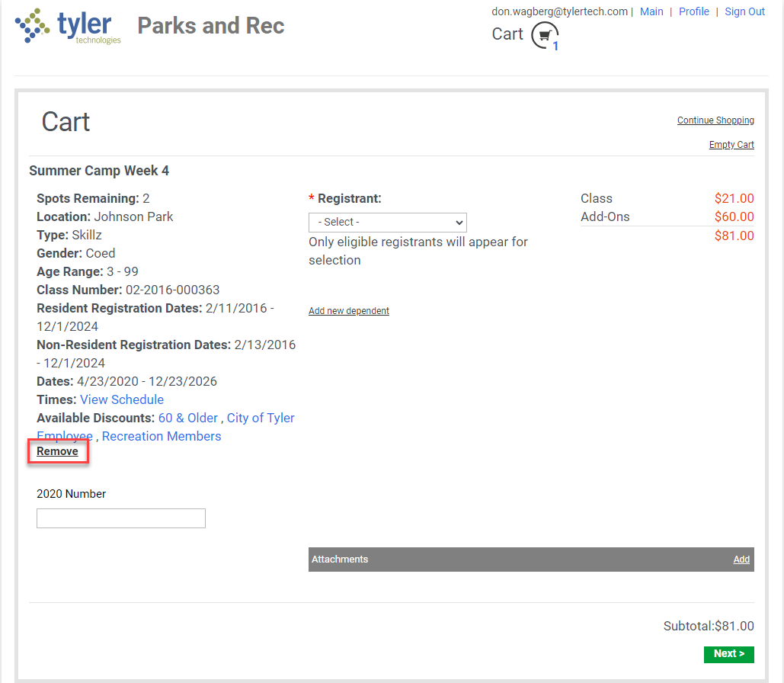
Task: Click the Continue Shopping link
Action: point(715,120)
